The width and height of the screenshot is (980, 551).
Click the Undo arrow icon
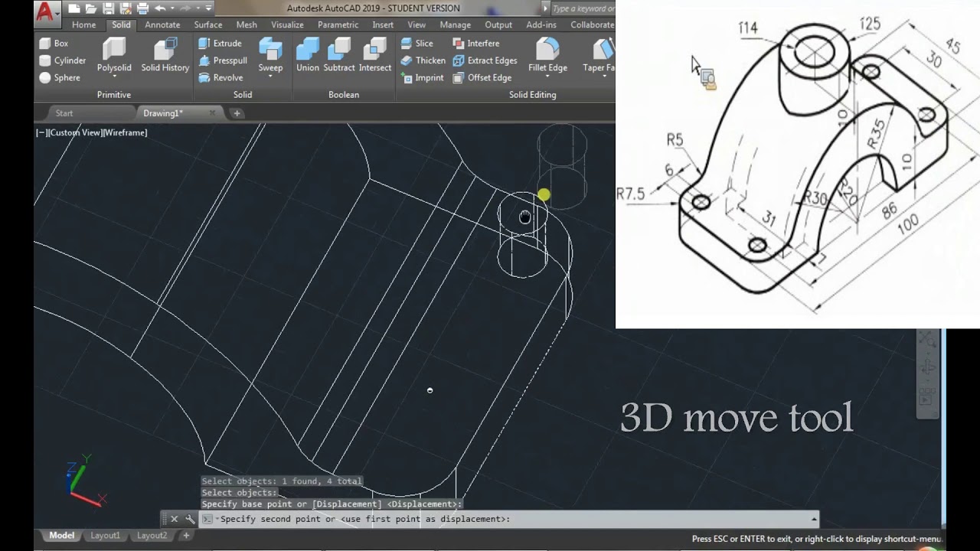[160, 9]
